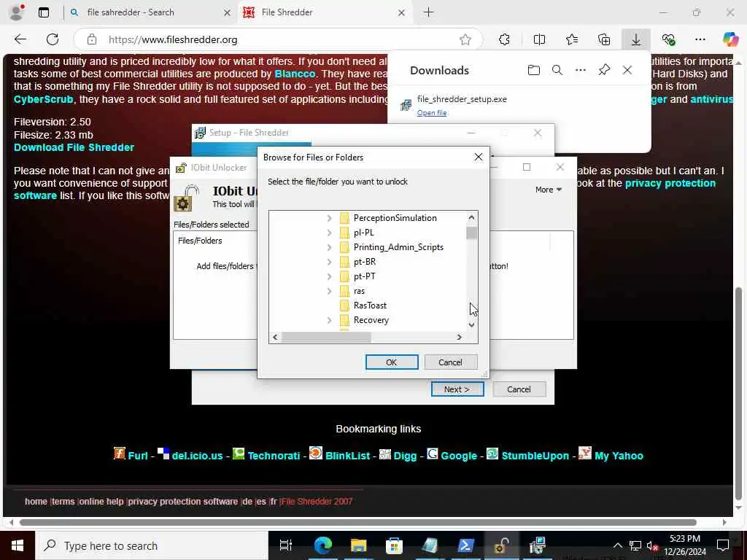The height and width of the screenshot is (560, 747).
Task: Toggle Split screen icon in toolbar
Action: tap(539, 39)
